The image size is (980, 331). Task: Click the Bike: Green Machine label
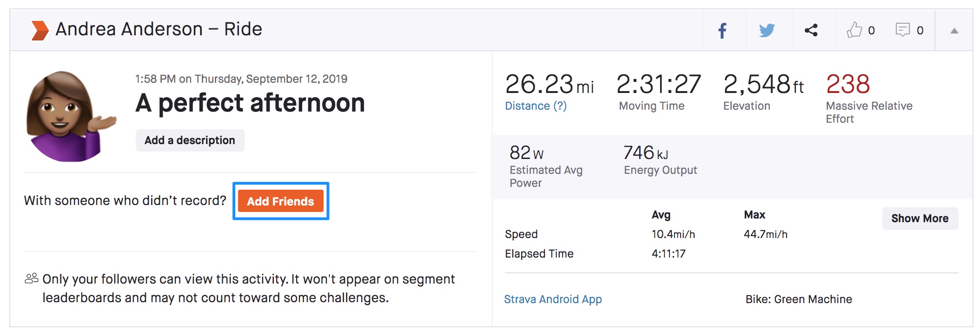tap(799, 299)
